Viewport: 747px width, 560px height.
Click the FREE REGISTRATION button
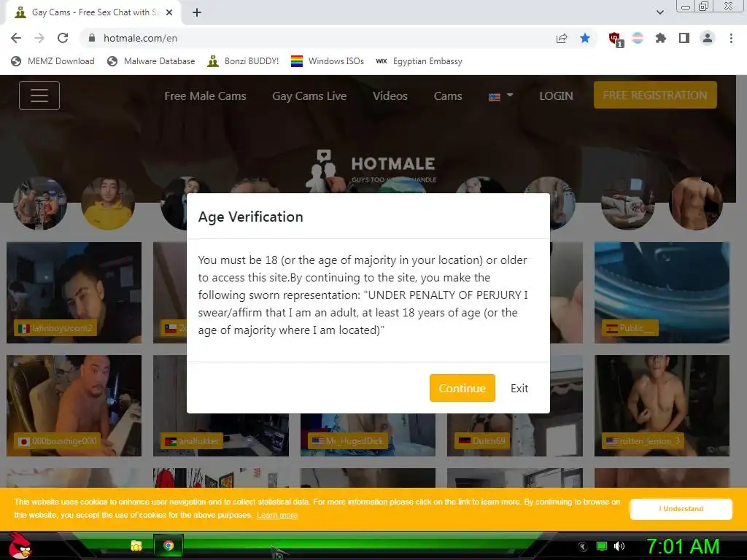point(655,95)
